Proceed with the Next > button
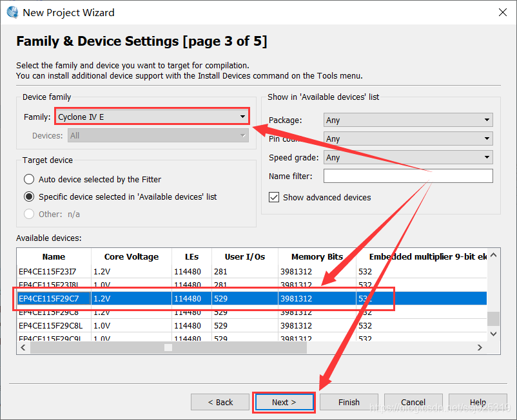 [x=284, y=402]
